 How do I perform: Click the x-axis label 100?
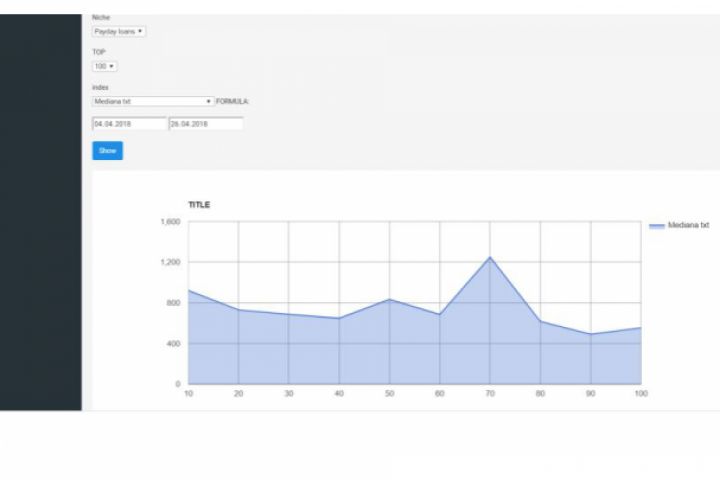click(641, 394)
